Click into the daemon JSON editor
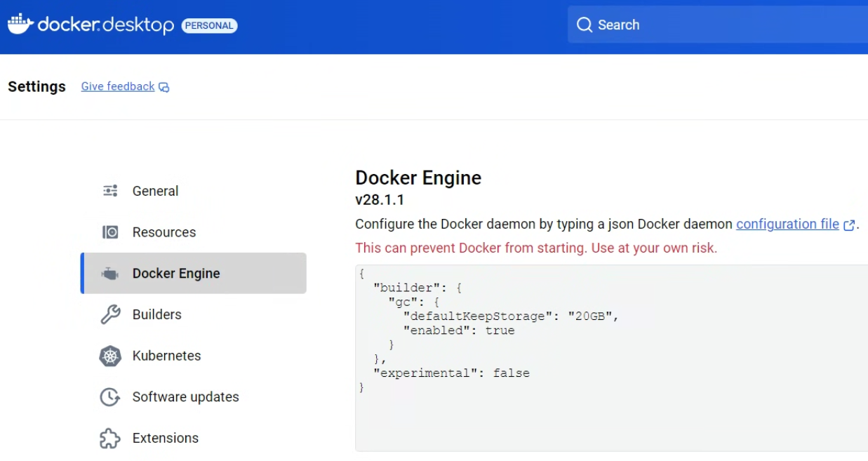Image resolution: width=868 pixels, height=461 pixels. pyautogui.click(x=610, y=414)
